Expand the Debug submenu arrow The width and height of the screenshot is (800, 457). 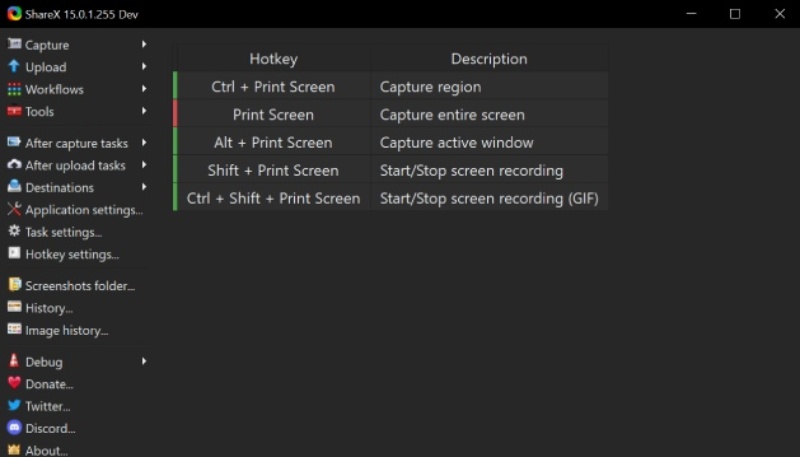point(144,361)
